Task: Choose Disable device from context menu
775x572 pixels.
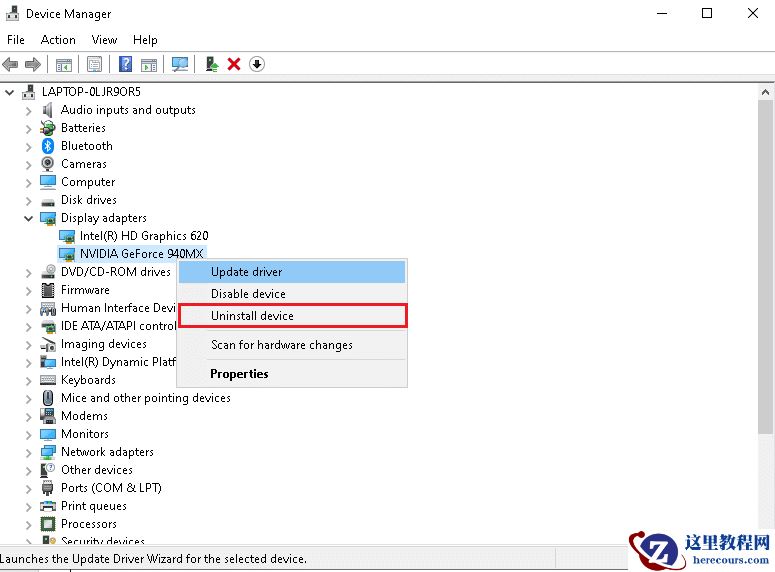Action: click(292, 294)
